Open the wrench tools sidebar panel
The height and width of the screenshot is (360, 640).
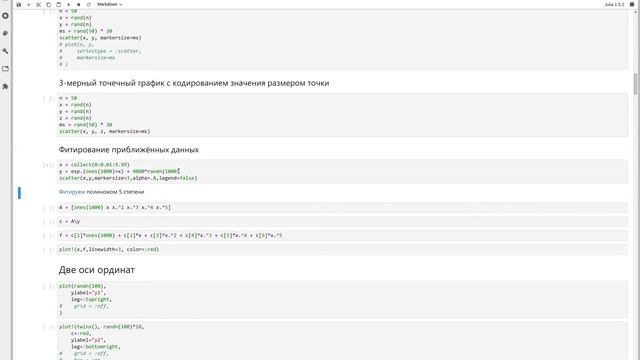click(5, 51)
